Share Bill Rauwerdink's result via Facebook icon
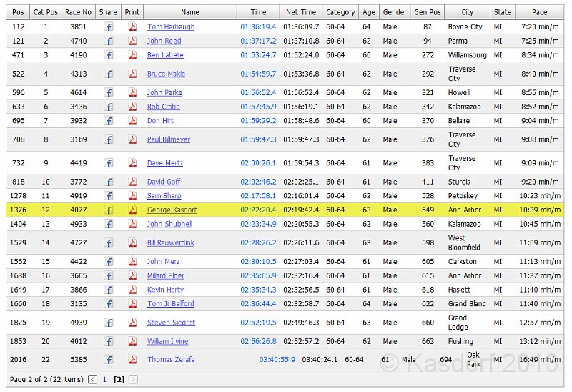 tap(109, 243)
